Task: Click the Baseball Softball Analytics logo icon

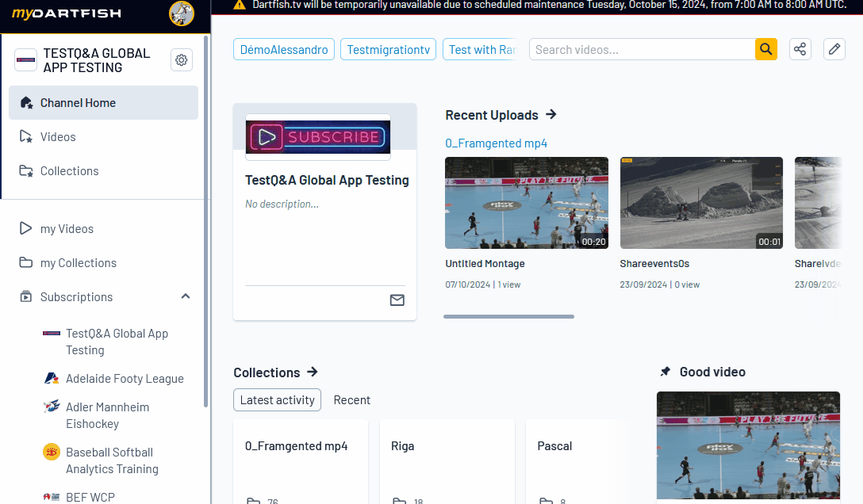Action: point(52,452)
